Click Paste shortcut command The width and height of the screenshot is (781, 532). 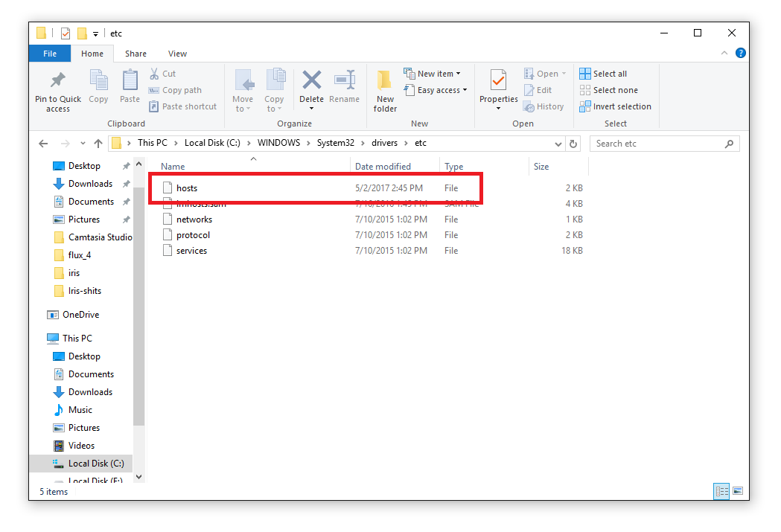(183, 106)
